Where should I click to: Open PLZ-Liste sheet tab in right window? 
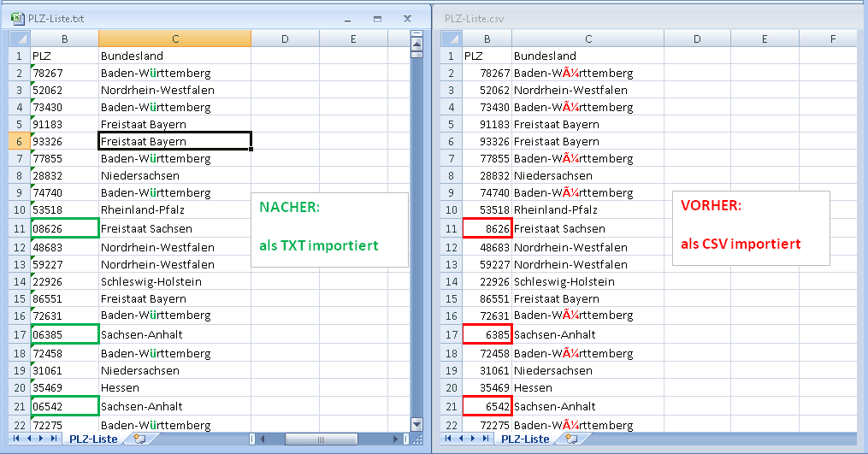click(x=525, y=439)
